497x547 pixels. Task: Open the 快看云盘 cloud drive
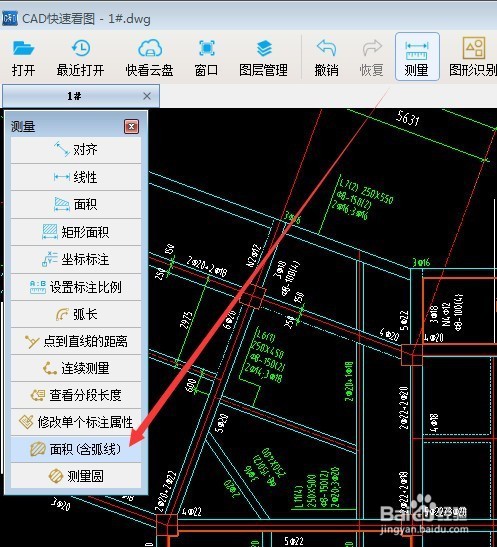click(150, 58)
